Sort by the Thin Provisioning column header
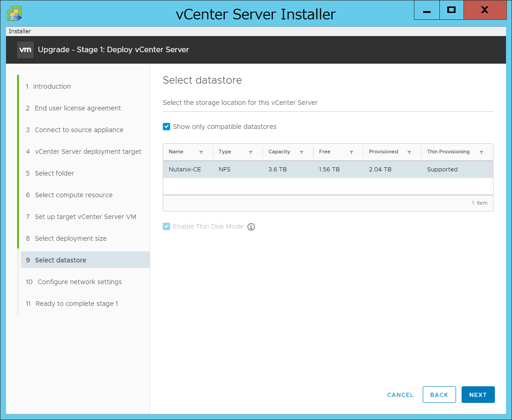 pyautogui.click(x=448, y=152)
